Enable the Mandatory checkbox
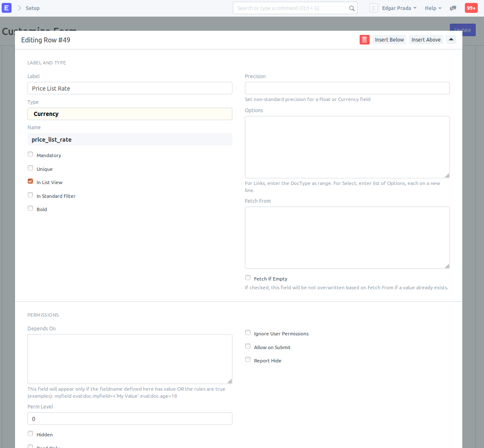Image resolution: width=484 pixels, height=448 pixels. [x=30, y=154]
